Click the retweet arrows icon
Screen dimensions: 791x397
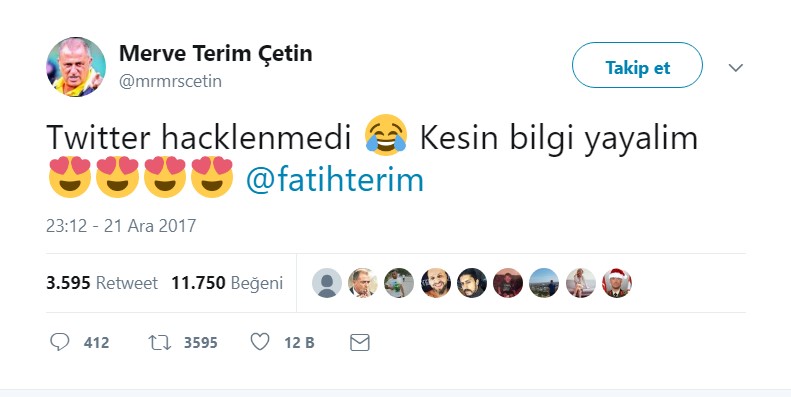click(159, 343)
